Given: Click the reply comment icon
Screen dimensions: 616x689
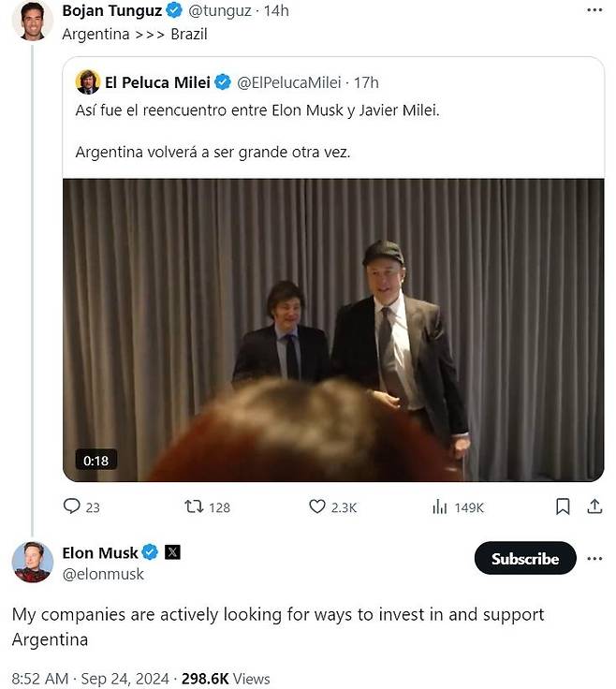Looking at the screenshot, I should [72, 506].
